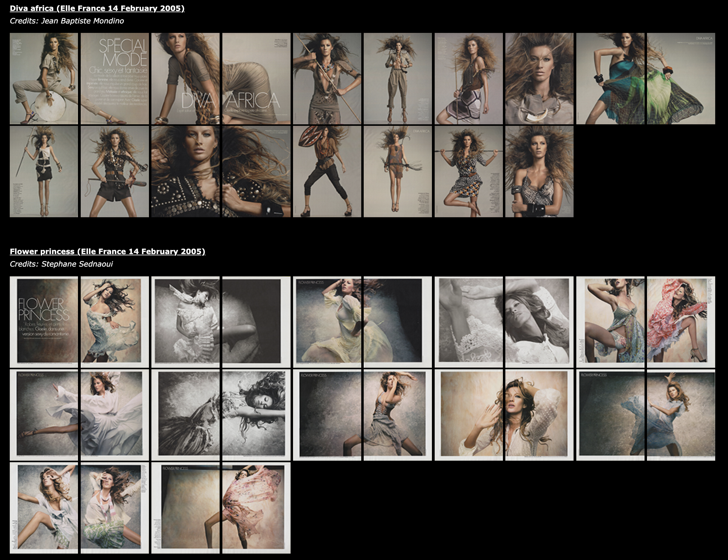Open the last Diva africa halter top thumbnail
728x560 pixels.
539,171
